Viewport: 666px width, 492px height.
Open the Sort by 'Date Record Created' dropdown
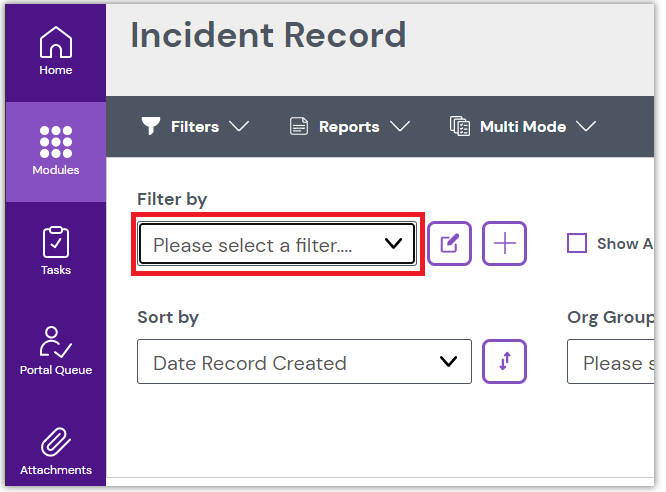[304, 362]
